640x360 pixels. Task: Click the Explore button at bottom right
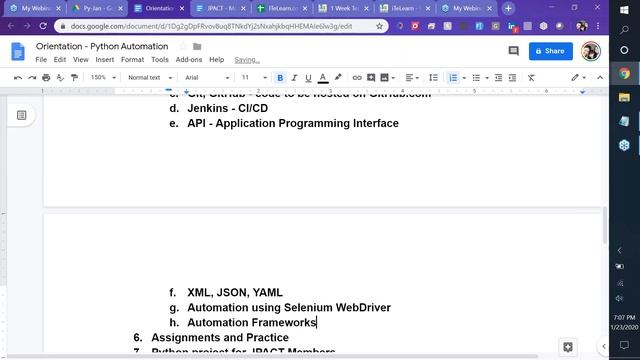click(568, 347)
